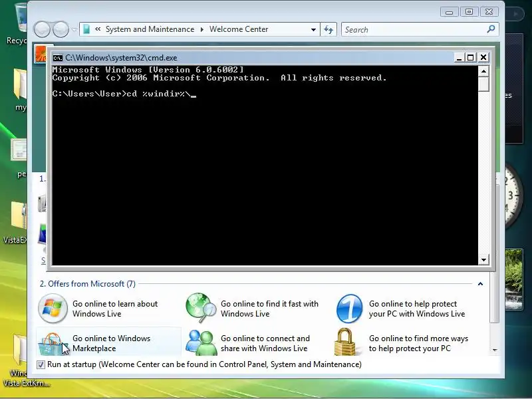The height and width of the screenshot is (399, 532).
Task: Click the Welcome Center breadcrumb
Action: point(239,29)
